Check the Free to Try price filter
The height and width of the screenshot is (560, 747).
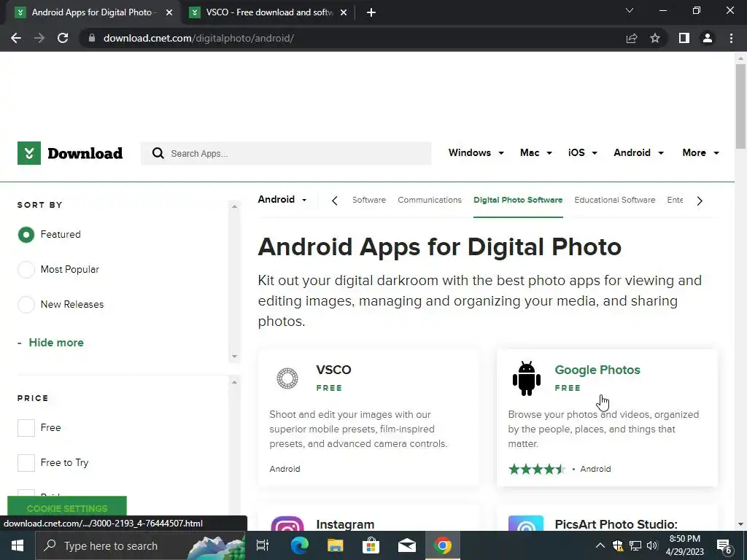click(26, 463)
